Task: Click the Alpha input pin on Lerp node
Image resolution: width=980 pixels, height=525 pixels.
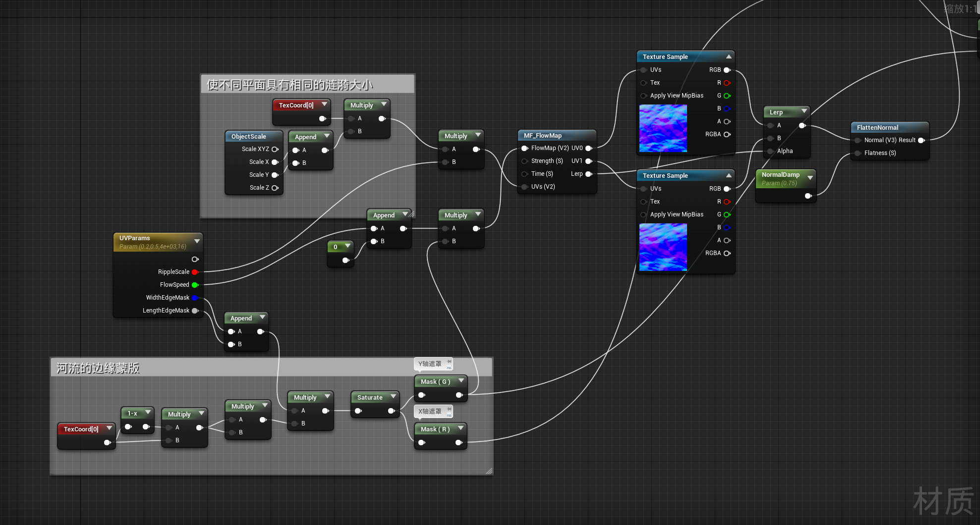Action: 770,151
